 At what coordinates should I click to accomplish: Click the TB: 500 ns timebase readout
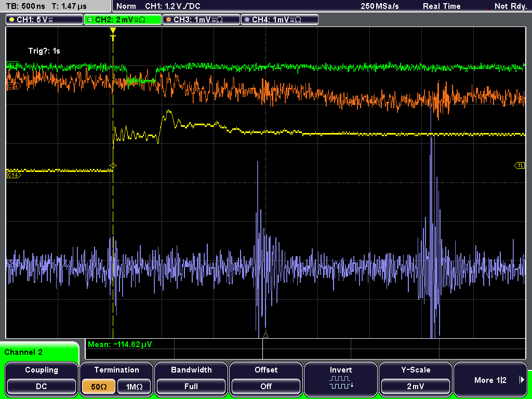[25, 6]
